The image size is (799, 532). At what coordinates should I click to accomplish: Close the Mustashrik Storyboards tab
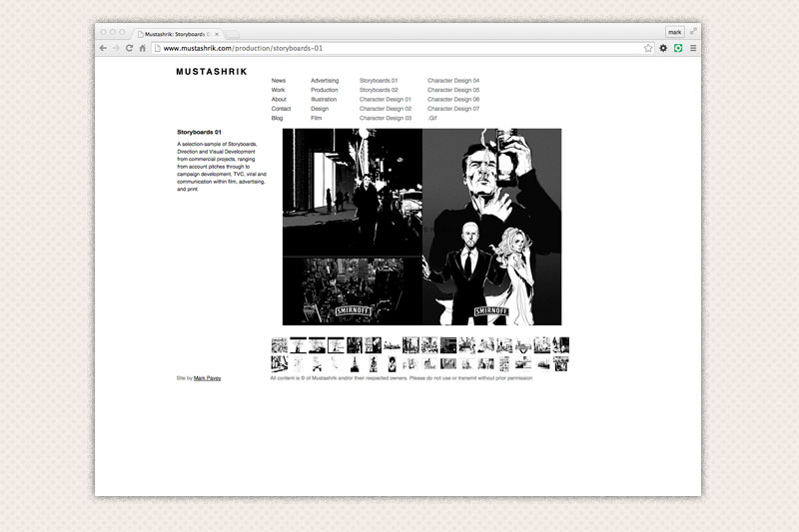pos(217,34)
